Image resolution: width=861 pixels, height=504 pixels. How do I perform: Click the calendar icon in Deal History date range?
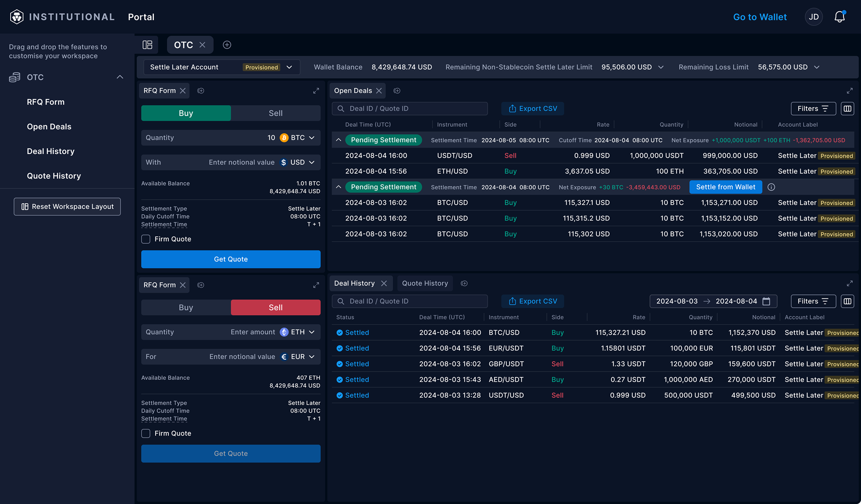tap(766, 301)
